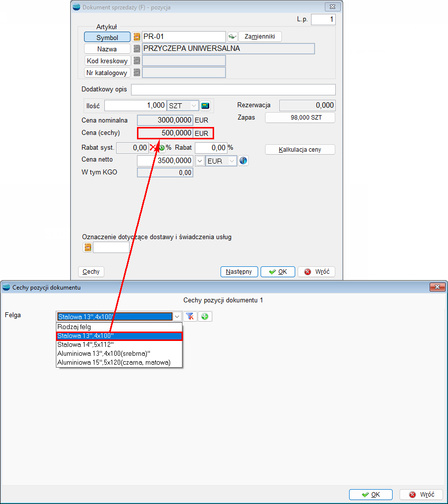Expand the SZT unit dropdown
This screenshot has height=504, width=448.
click(x=194, y=106)
